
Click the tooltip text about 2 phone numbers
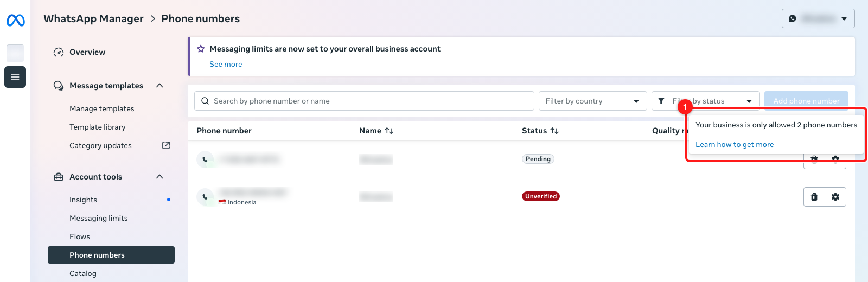click(776, 125)
